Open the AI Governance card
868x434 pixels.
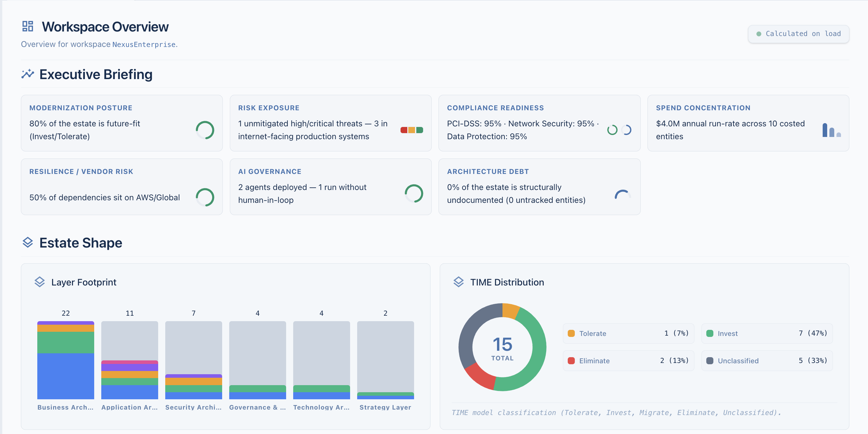330,187
